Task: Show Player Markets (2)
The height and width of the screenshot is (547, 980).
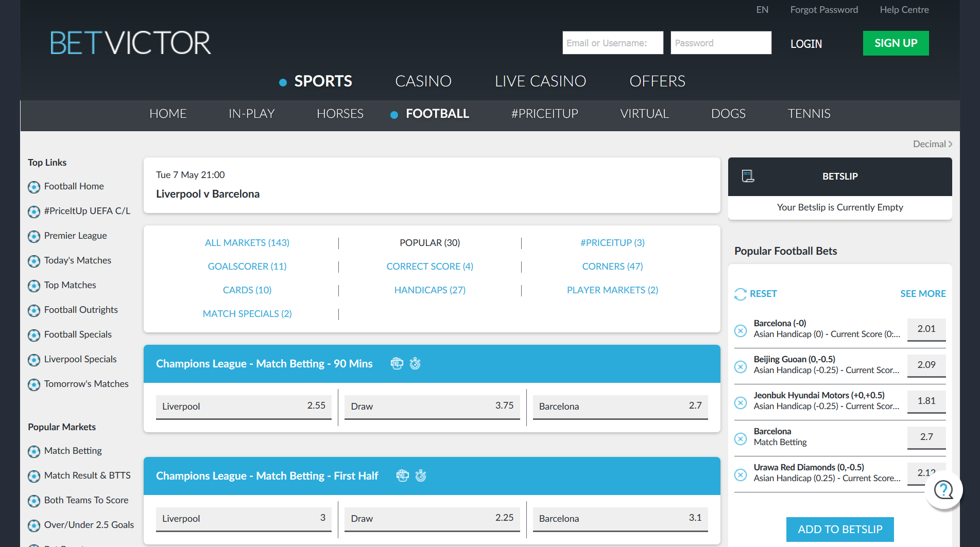Action: pos(612,290)
